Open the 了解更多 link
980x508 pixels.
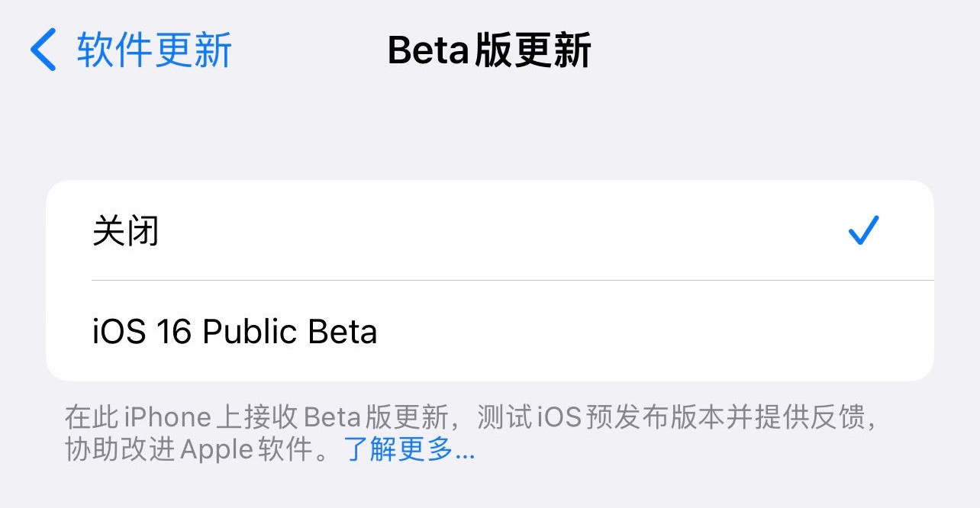(409, 450)
